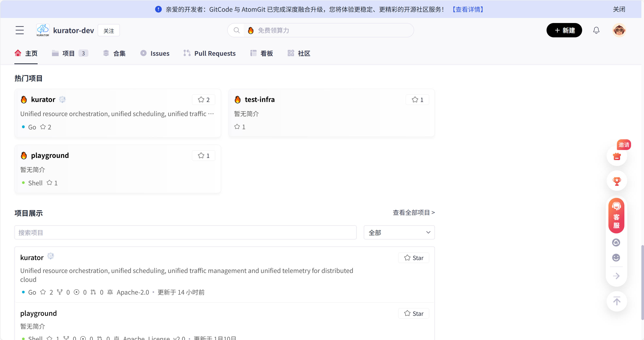This screenshot has width=644, height=340.
Task: Click the 关注 follow button
Action: point(109,30)
